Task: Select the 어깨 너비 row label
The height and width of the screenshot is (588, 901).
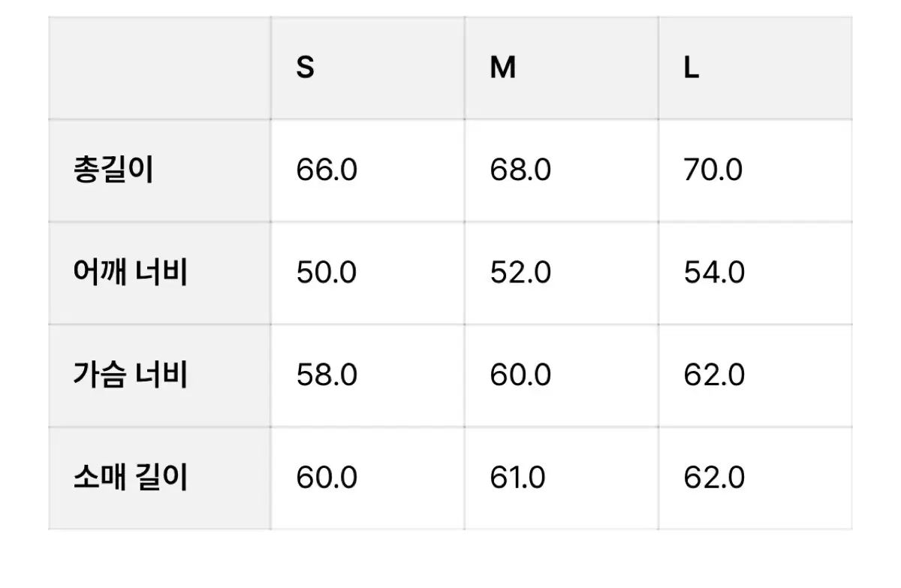Action: 130,273
